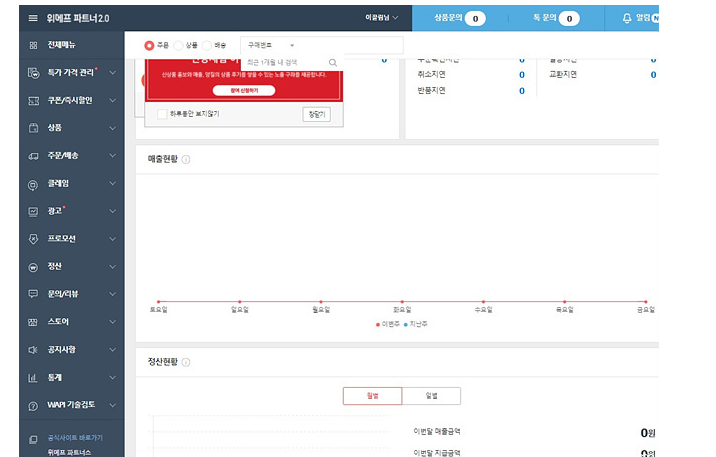Expand the 정산 menu chevron
The height and width of the screenshot is (457, 716).
click(x=113, y=267)
